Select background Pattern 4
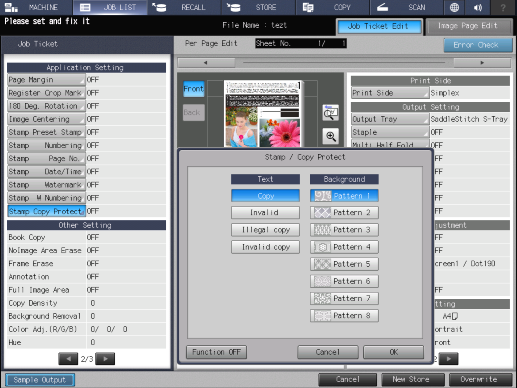The width and height of the screenshot is (517, 388). click(344, 247)
